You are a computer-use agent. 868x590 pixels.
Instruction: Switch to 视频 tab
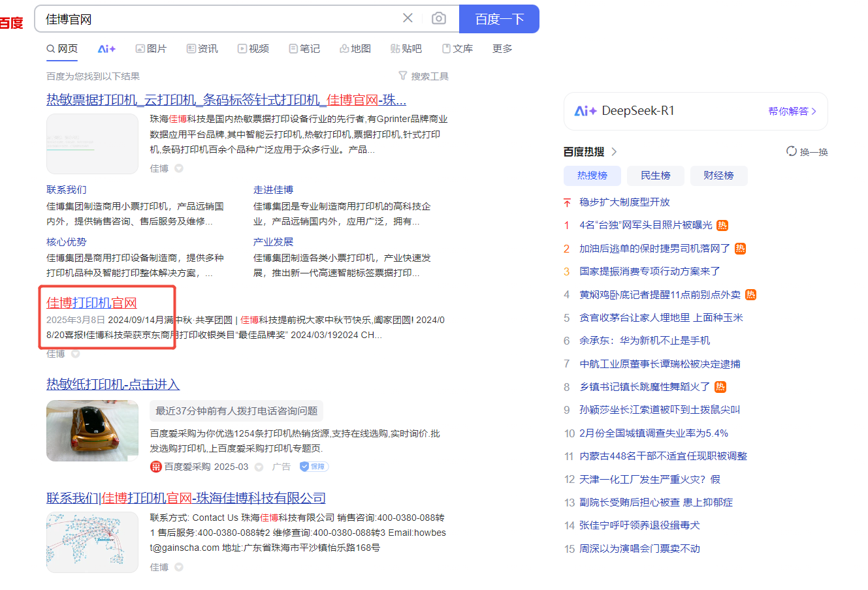click(x=253, y=48)
